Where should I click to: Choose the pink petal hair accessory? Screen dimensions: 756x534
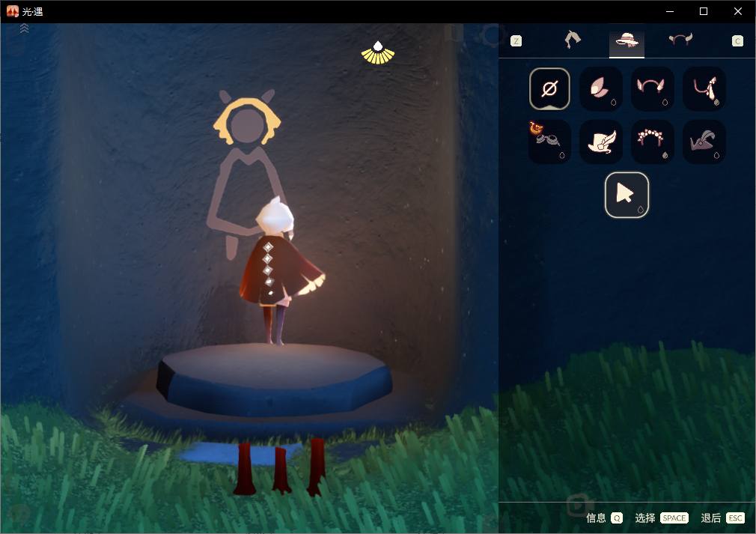pos(601,89)
